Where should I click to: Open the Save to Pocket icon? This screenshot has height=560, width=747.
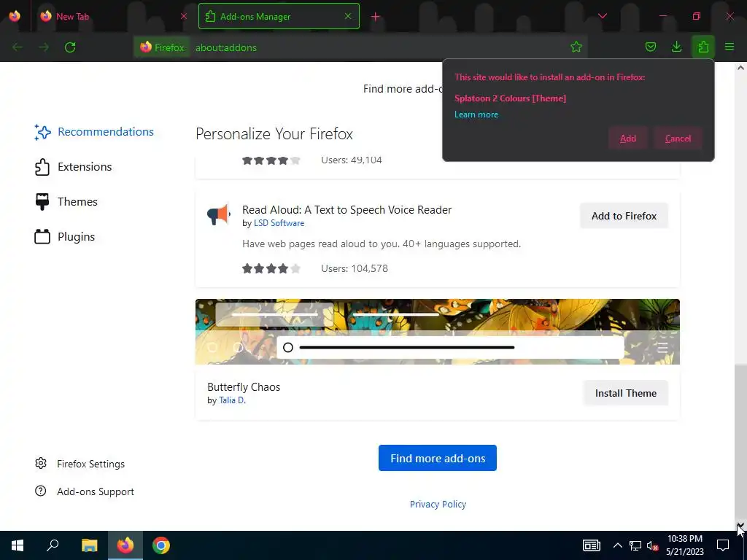tap(650, 47)
